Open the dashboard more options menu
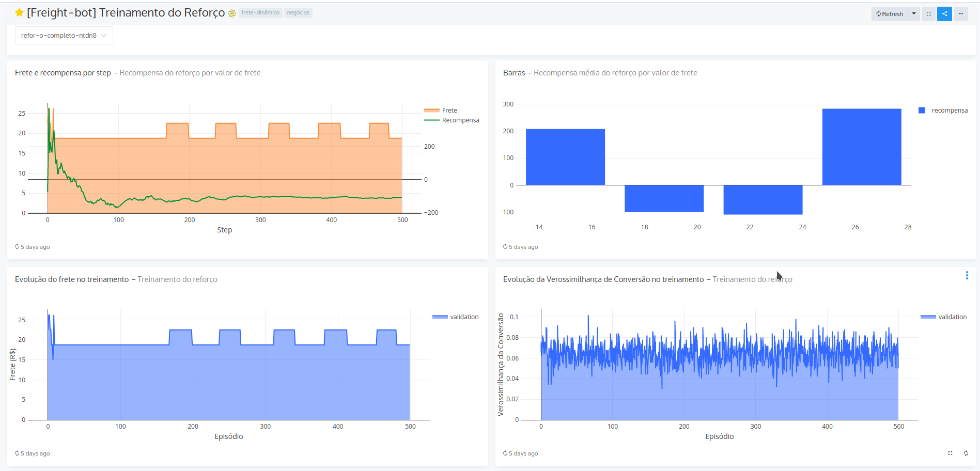This screenshot has width=980, height=471. [961, 14]
